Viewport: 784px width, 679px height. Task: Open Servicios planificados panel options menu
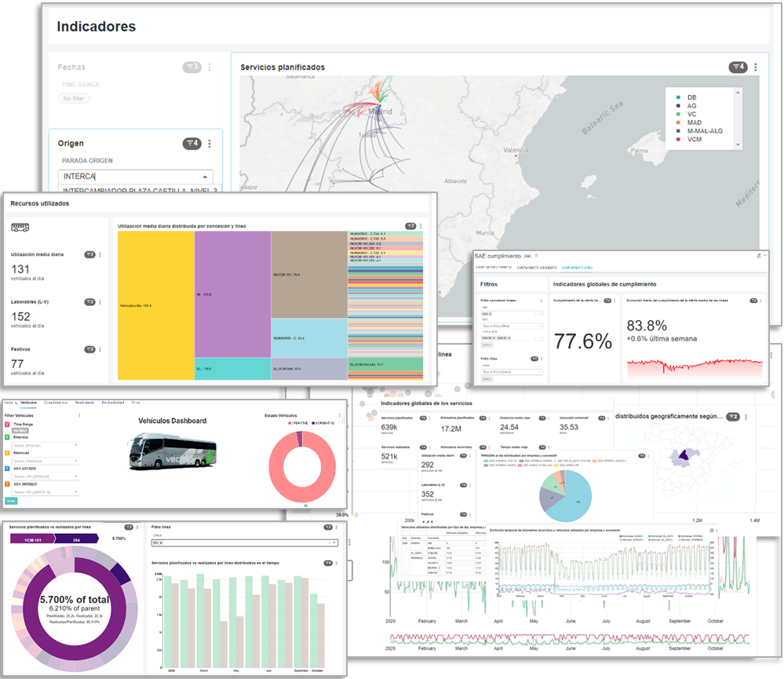click(x=756, y=67)
